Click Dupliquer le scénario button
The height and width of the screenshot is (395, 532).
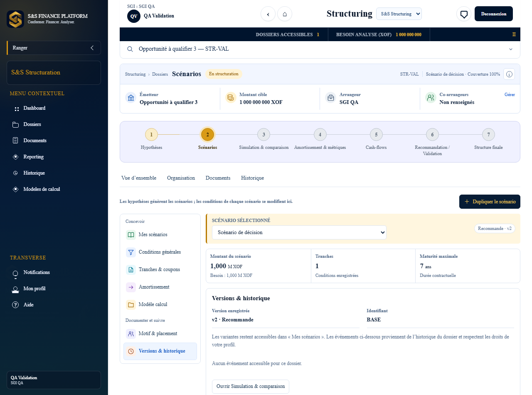pyautogui.click(x=490, y=202)
